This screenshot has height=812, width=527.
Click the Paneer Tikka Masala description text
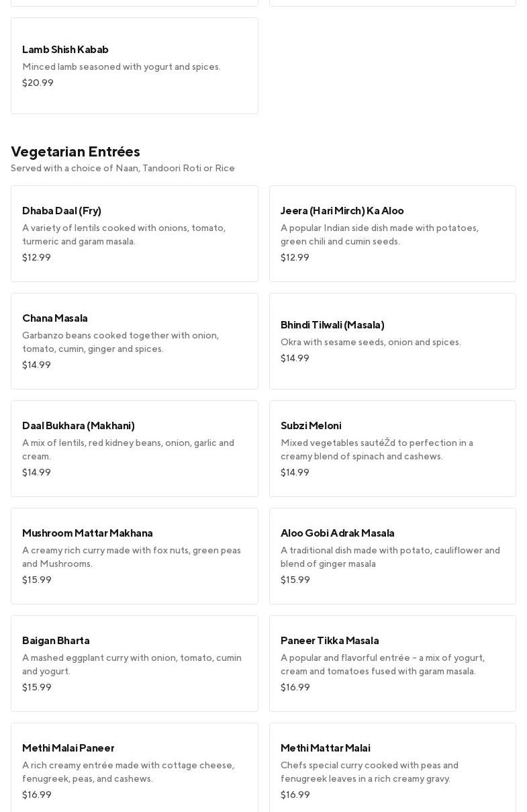[x=382, y=664]
